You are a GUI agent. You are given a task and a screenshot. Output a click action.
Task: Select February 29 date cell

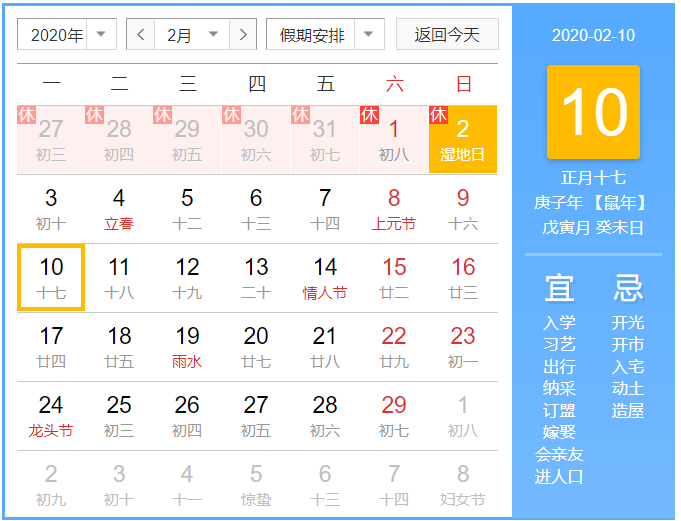pos(394,416)
